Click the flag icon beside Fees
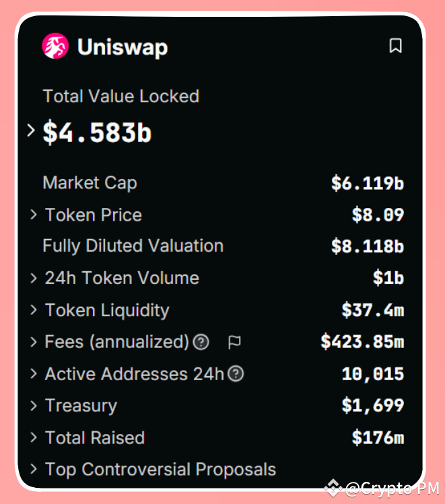This screenshot has width=445, height=504. click(234, 343)
